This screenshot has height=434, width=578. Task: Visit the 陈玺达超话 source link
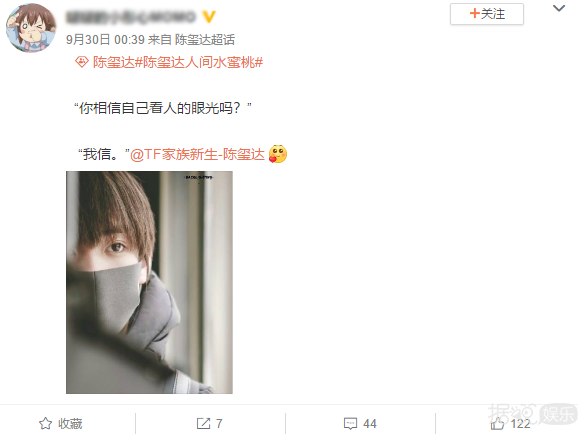pos(205,39)
